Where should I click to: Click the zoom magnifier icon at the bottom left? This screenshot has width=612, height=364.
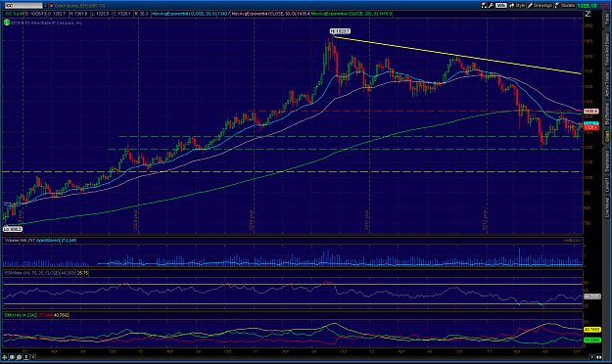[12, 357]
